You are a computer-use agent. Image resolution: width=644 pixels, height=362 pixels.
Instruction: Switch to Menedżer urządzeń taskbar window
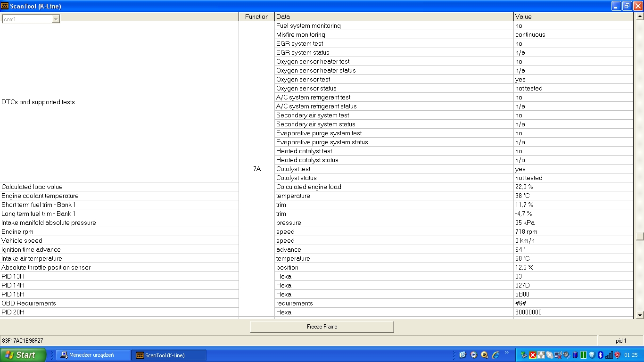click(93, 355)
